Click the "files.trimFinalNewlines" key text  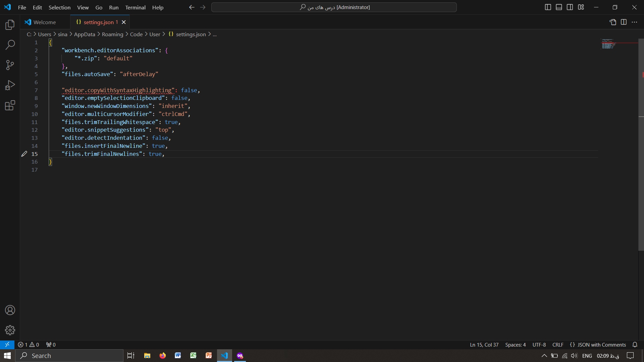[x=102, y=154]
